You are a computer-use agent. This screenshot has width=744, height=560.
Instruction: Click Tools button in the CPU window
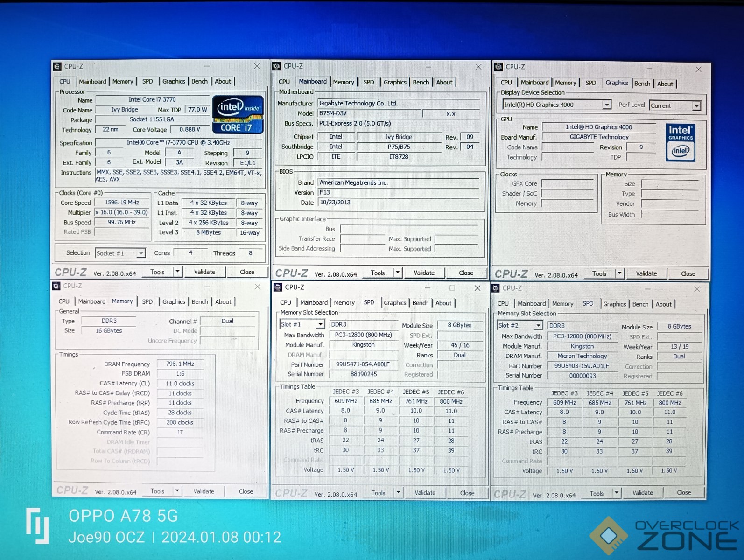pos(157,272)
